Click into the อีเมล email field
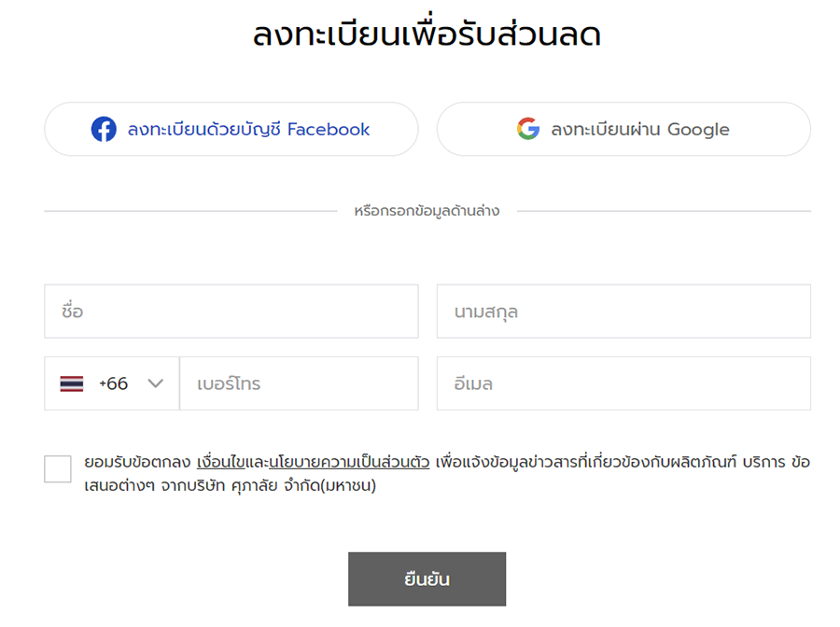Viewport: 840px width, 627px height. [623, 383]
